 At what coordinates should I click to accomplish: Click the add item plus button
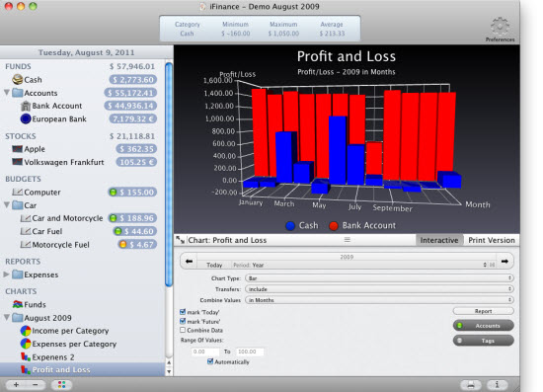(x=16, y=385)
